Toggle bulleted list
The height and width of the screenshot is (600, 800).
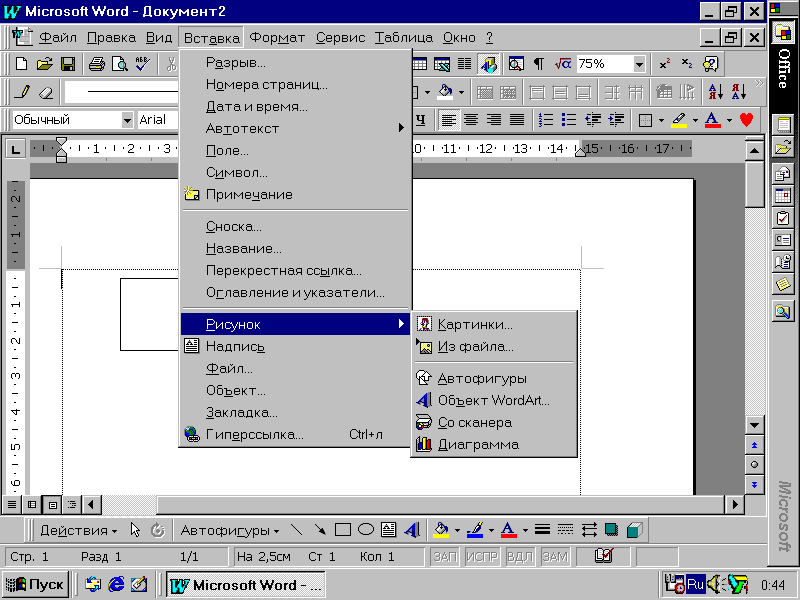coord(568,120)
